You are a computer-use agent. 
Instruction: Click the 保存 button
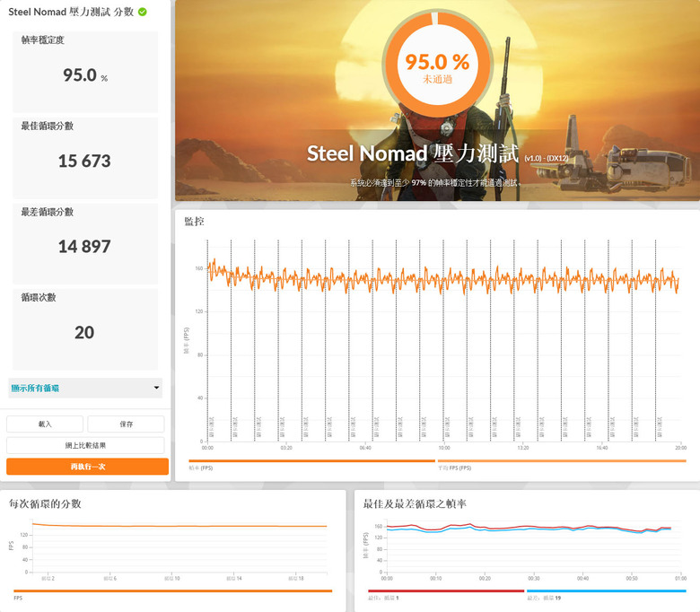coord(126,424)
